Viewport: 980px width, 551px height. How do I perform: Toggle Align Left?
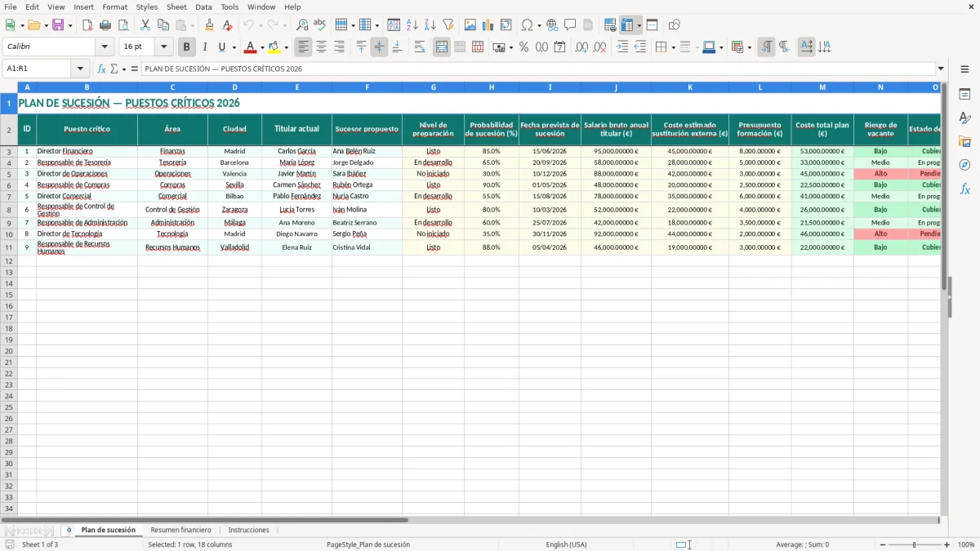303,47
